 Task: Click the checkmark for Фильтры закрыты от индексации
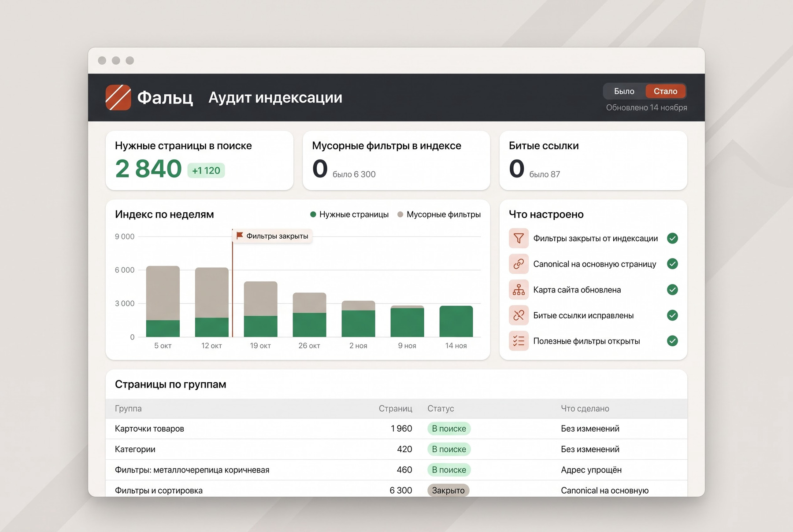(672, 238)
